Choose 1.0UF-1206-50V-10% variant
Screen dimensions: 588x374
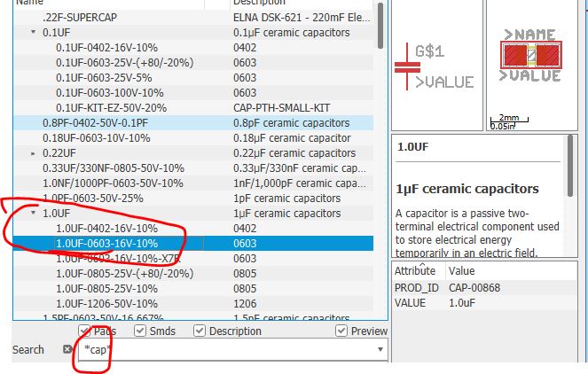(x=106, y=304)
